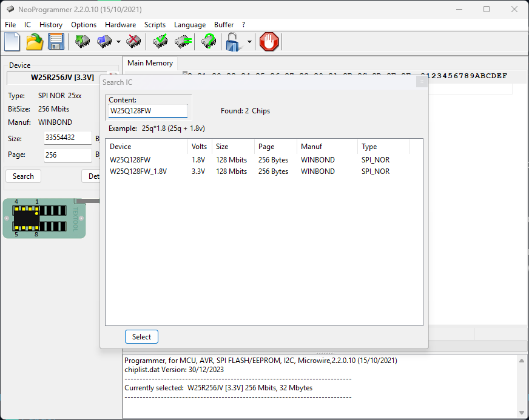Click the 3.3V volts cell
Screen dimensions: 529x420
[198, 172]
